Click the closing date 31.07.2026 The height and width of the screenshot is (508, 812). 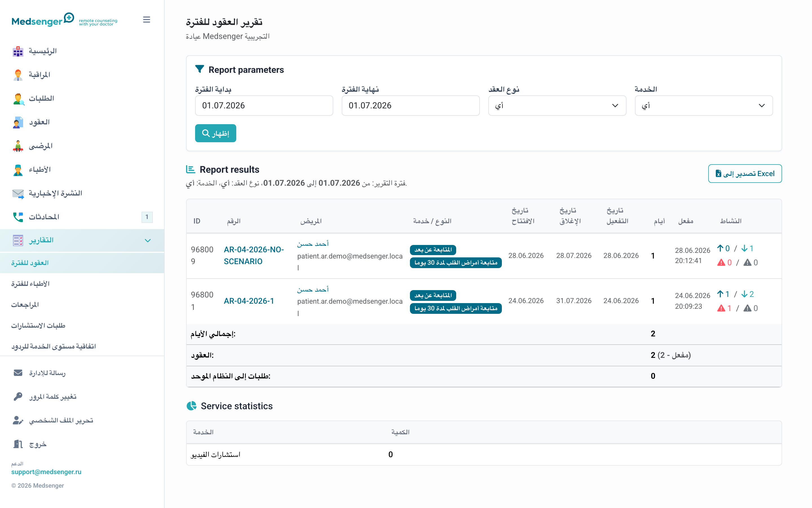click(x=574, y=301)
